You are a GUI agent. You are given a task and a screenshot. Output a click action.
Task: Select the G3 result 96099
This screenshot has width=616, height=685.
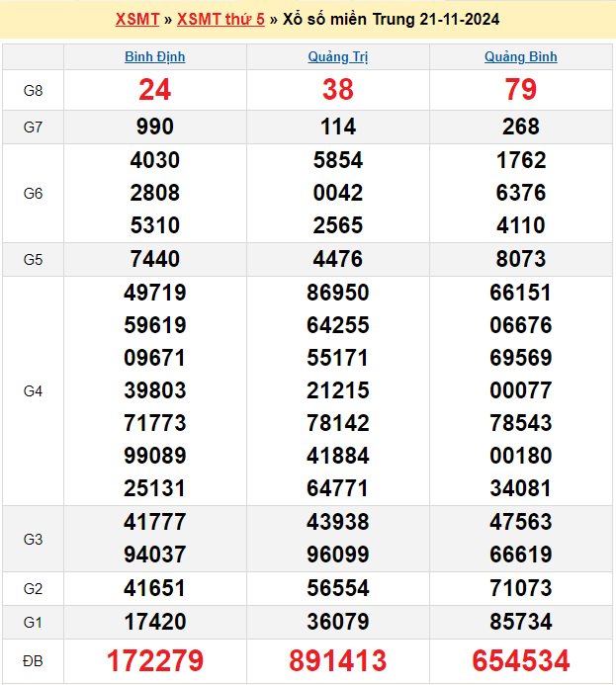[337, 555]
